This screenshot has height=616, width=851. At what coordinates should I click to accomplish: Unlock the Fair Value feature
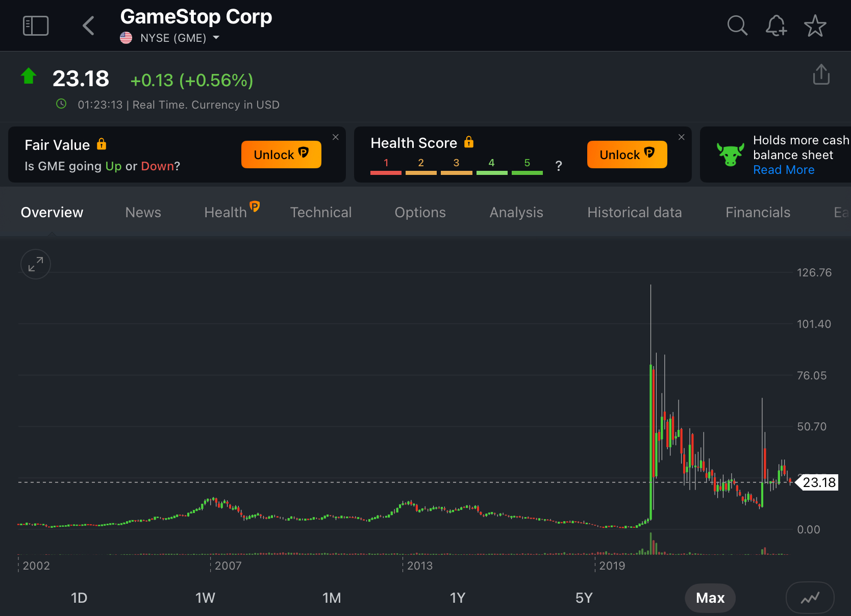click(281, 155)
